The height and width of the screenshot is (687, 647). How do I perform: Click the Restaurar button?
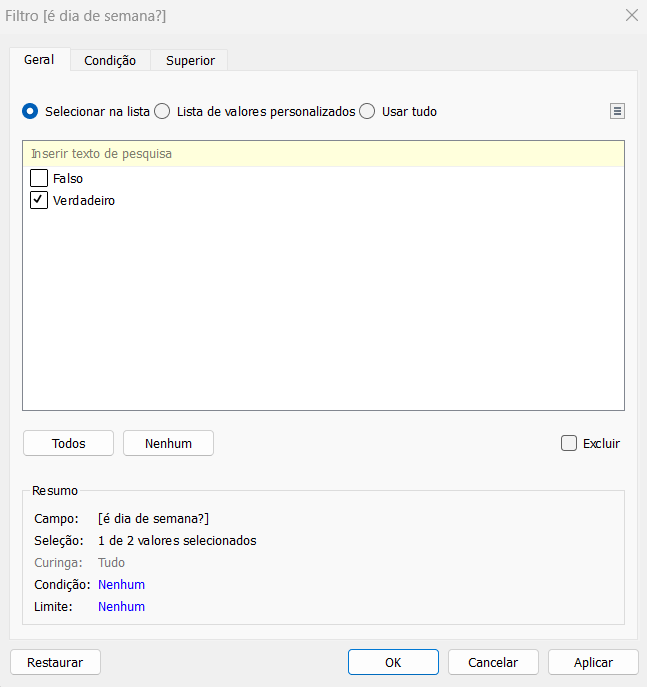pyautogui.click(x=55, y=662)
